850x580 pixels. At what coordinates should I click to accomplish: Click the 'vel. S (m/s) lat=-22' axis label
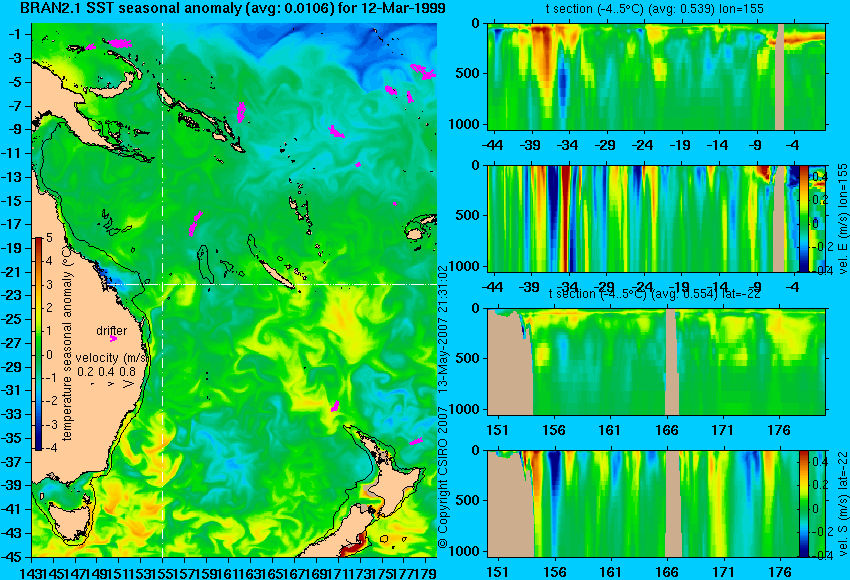[842, 503]
